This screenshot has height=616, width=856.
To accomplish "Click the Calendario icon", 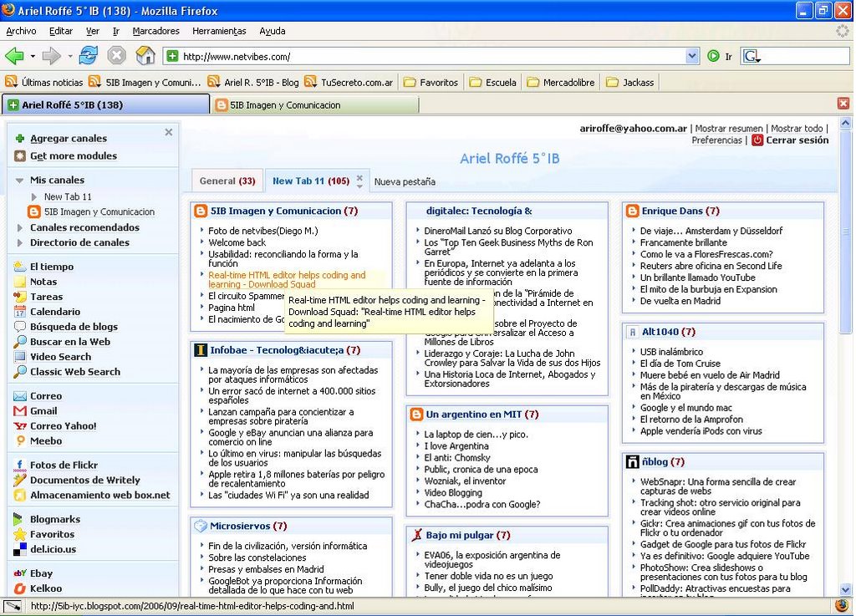I will tap(20, 312).
